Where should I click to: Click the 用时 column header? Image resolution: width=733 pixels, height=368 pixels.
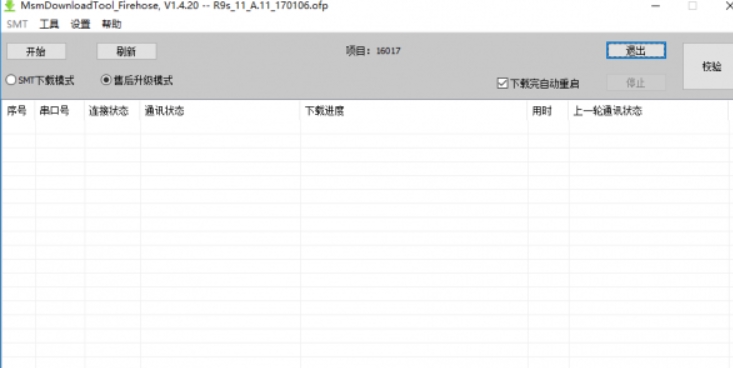tap(548, 111)
